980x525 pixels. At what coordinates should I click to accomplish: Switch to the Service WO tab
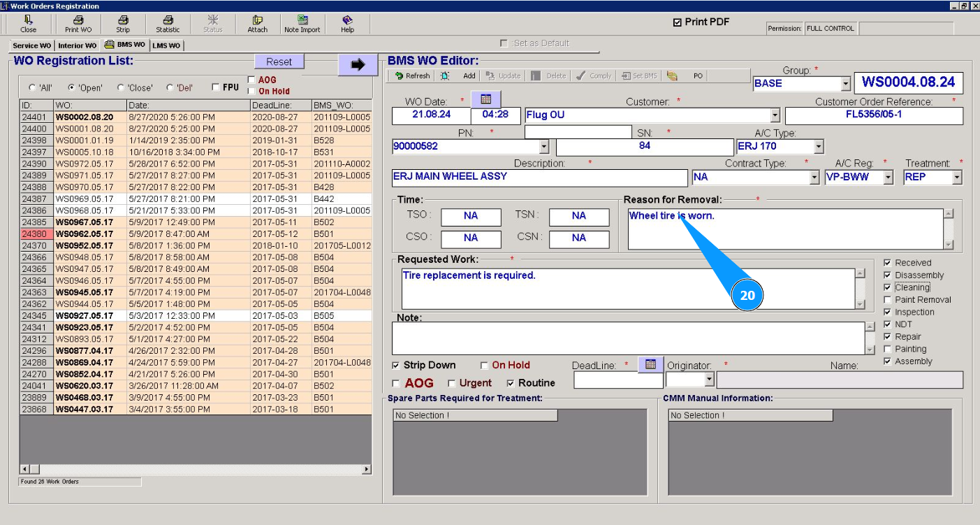click(x=31, y=45)
